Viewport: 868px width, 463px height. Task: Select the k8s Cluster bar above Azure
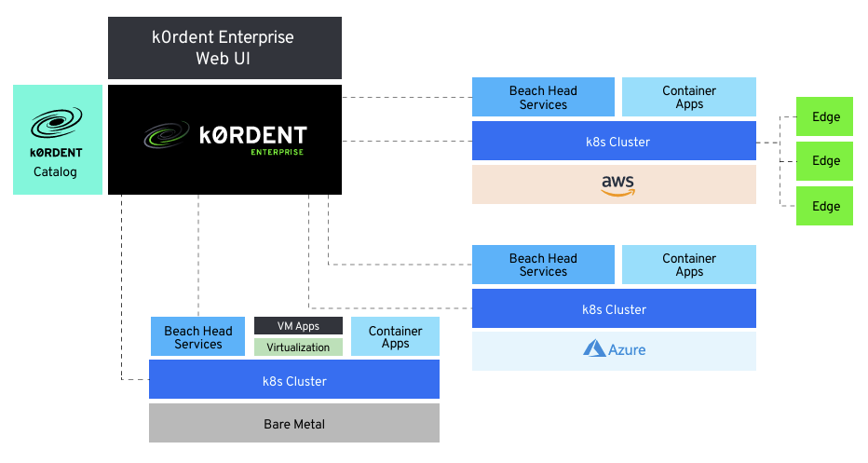[x=614, y=308]
